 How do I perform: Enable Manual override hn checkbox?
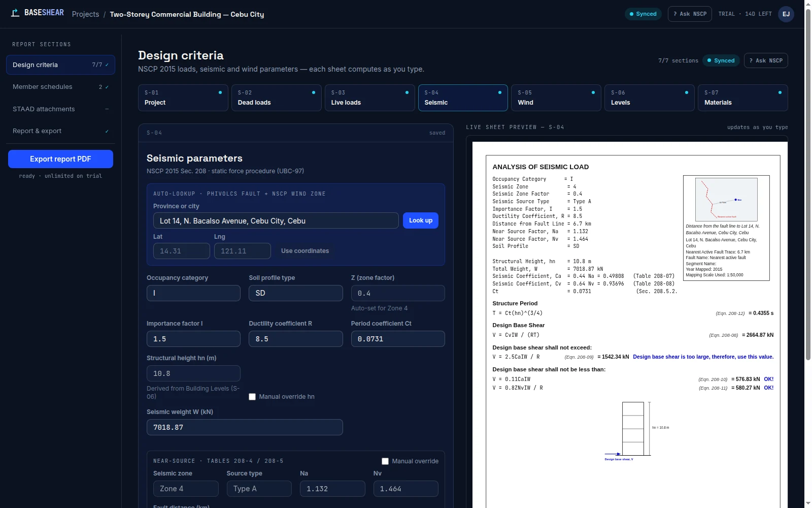(x=252, y=397)
